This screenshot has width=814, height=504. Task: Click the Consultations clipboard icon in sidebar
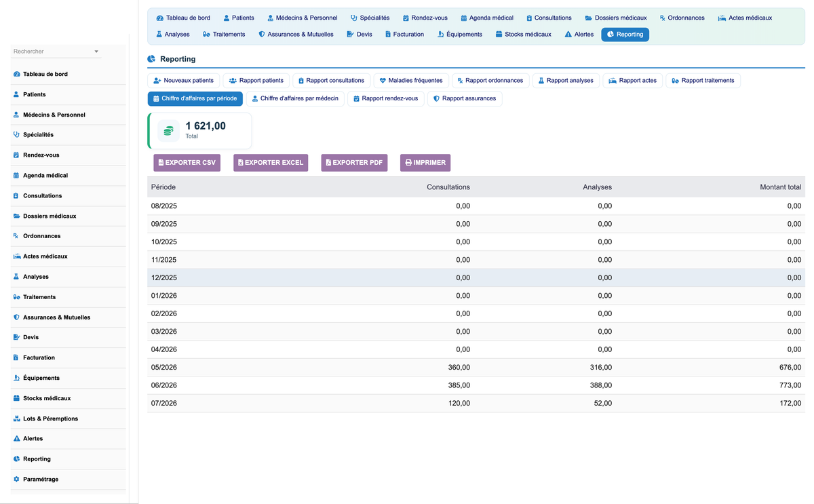coord(16,196)
